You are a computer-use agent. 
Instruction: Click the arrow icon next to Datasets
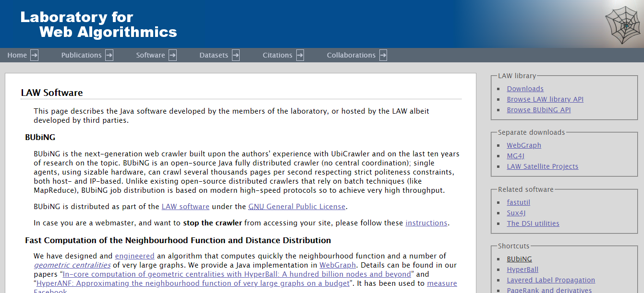click(236, 55)
